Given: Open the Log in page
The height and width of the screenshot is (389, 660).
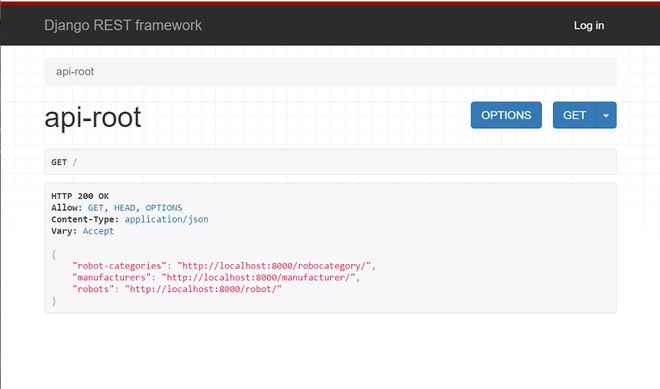Looking at the screenshot, I should coord(589,25).
